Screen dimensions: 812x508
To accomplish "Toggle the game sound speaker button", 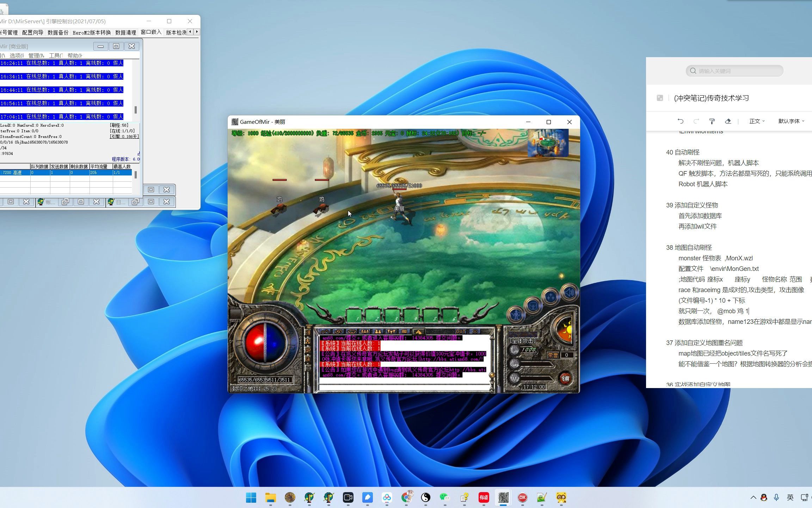I will [569, 292].
